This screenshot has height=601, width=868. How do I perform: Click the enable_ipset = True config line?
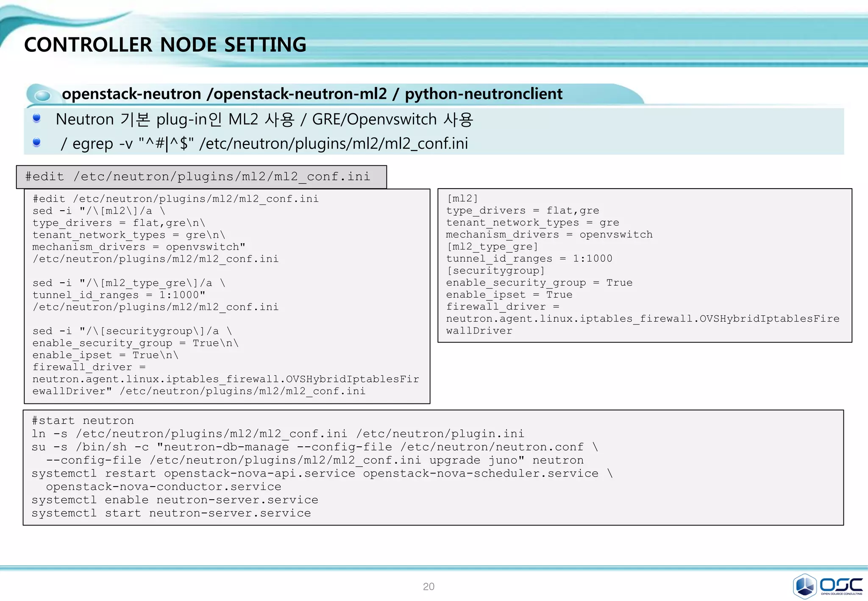pyautogui.click(x=509, y=295)
